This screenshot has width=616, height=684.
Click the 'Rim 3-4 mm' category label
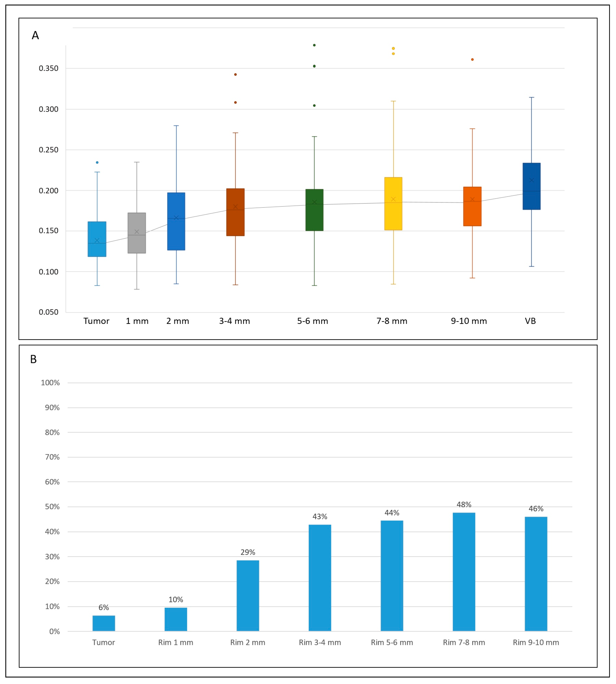pyautogui.click(x=320, y=642)
